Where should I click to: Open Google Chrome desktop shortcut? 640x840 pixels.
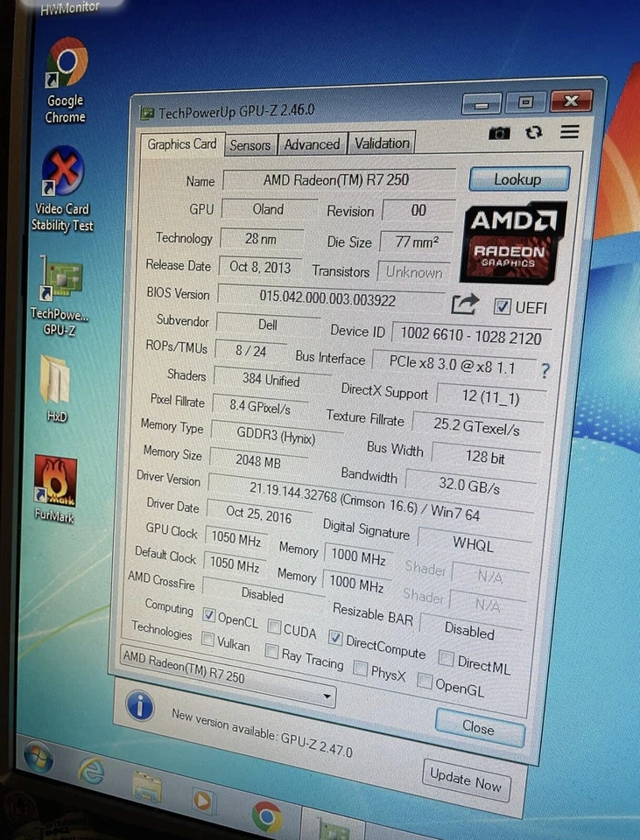pyautogui.click(x=66, y=80)
